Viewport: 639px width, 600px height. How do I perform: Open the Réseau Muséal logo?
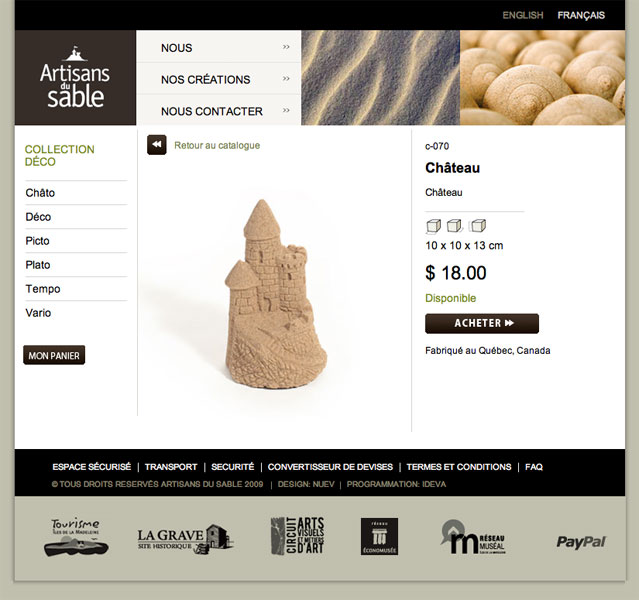(x=473, y=537)
